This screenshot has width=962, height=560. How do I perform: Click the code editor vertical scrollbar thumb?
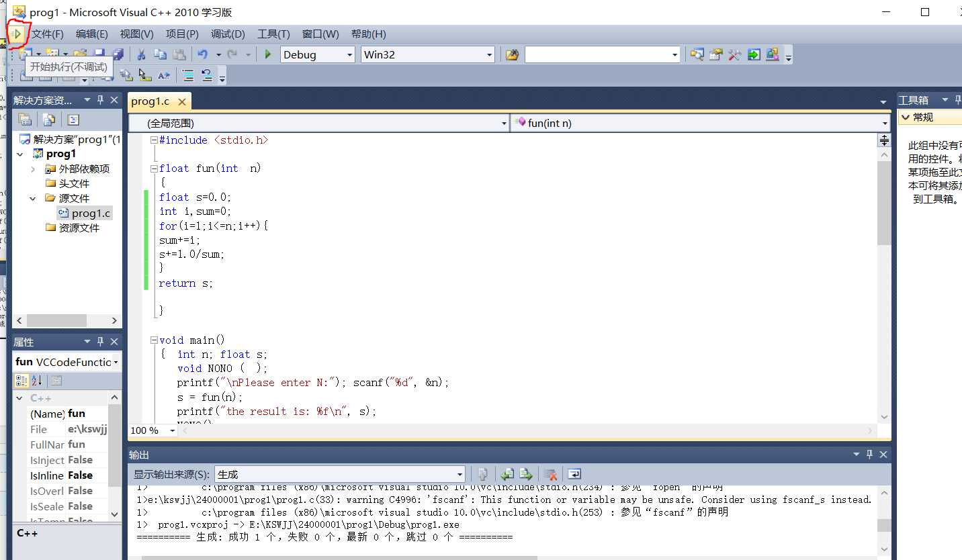point(884,203)
